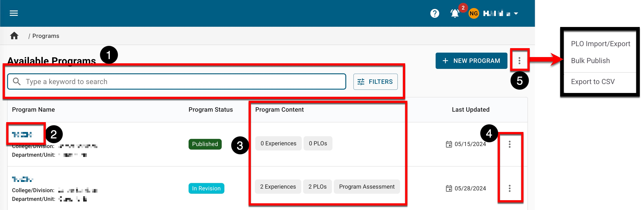Click the help question mark icon
Screen dimensions: 644x210
pos(435,13)
